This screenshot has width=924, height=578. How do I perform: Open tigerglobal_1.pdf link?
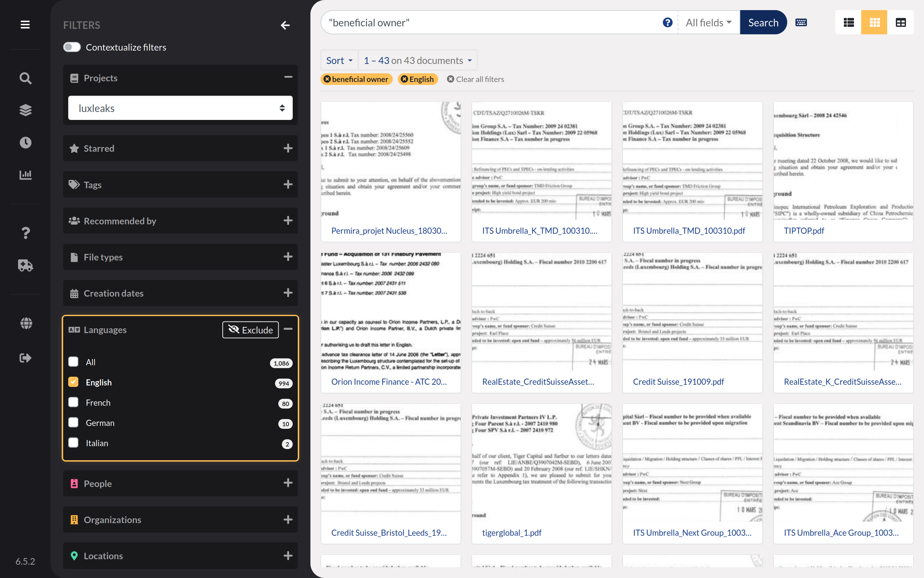tap(512, 532)
